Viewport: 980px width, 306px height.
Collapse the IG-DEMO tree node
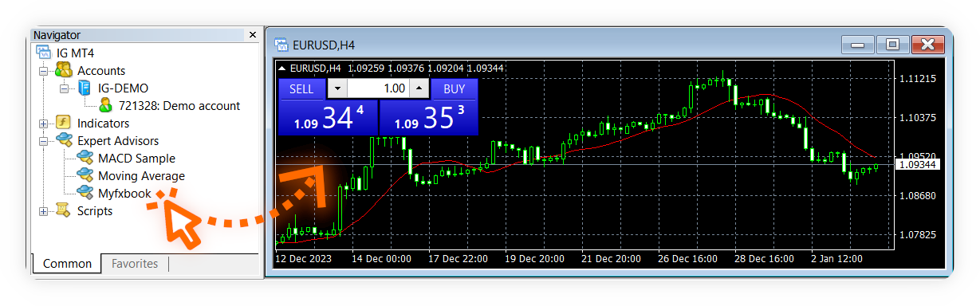(64, 88)
